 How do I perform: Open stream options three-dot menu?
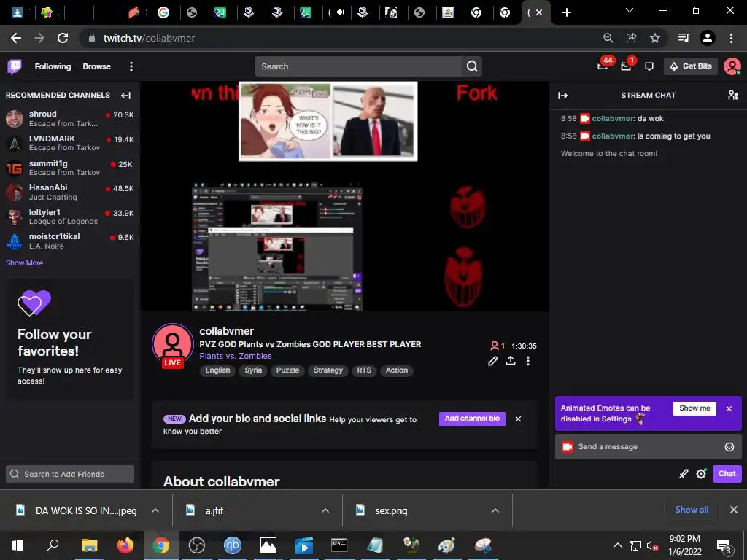point(528,361)
